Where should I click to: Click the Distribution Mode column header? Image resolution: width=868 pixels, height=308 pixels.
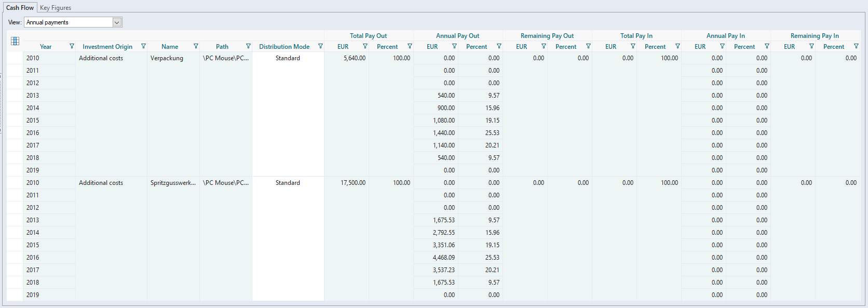click(284, 47)
